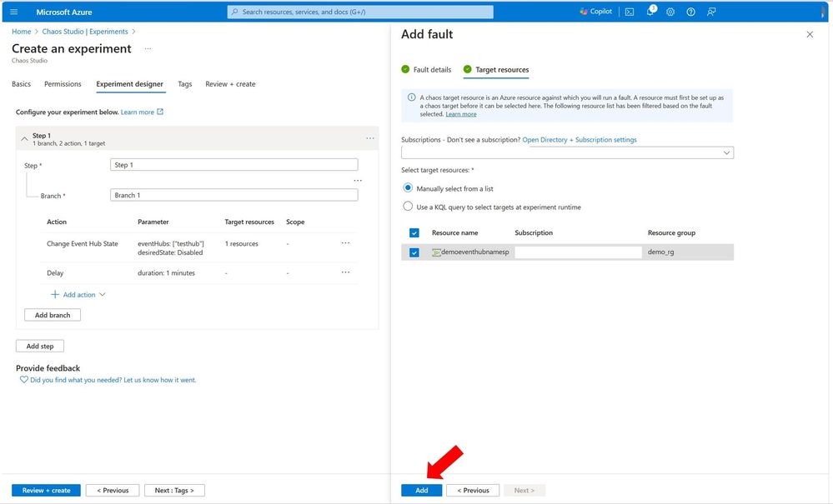833x504 pixels.
Task: Open ellipsis for Change Event Hub State action
Action: pos(345,243)
